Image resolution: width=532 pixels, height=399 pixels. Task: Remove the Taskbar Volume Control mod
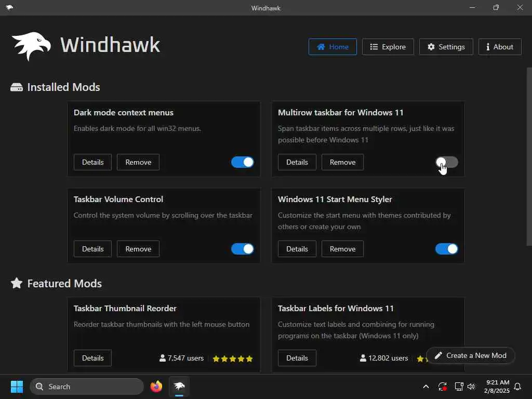(x=138, y=249)
